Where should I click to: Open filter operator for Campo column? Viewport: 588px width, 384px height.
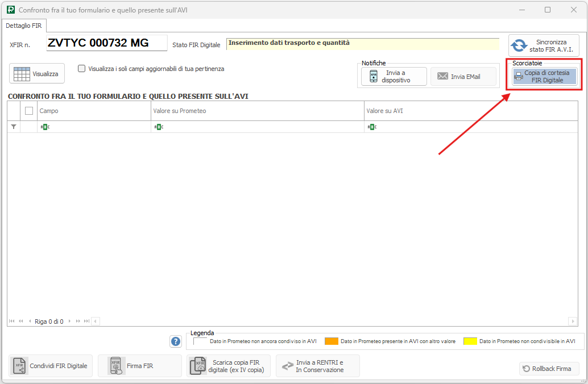[x=45, y=127]
